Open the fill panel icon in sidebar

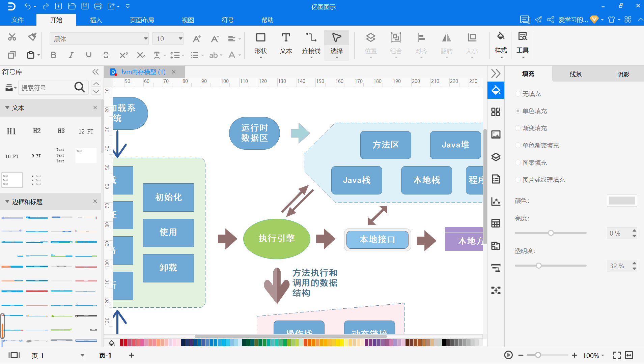pos(496,90)
